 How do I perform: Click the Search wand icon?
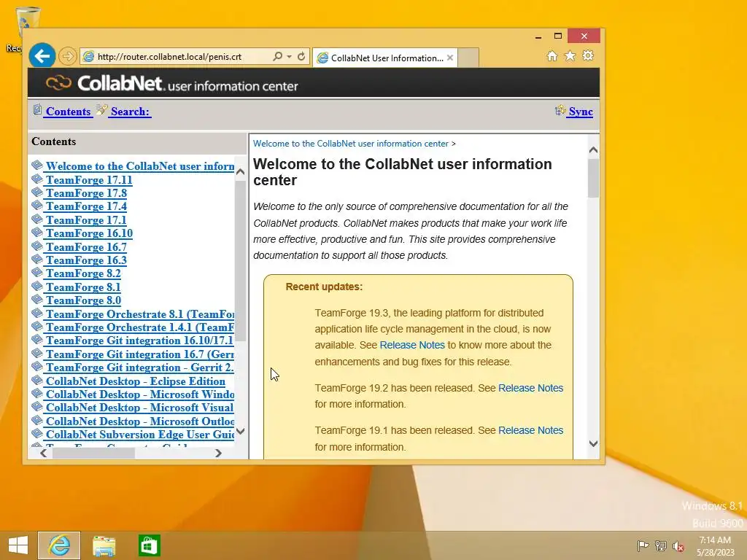(101, 110)
